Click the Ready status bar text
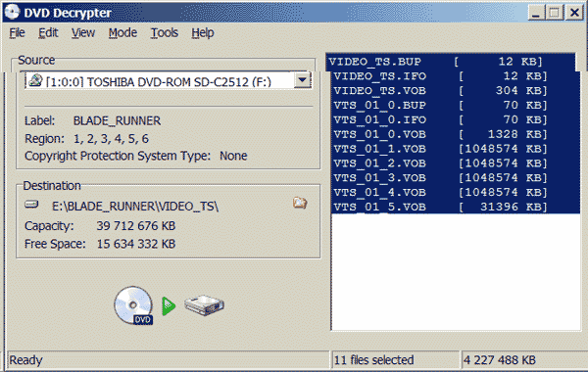The width and height of the screenshot is (588, 372). pos(25,360)
